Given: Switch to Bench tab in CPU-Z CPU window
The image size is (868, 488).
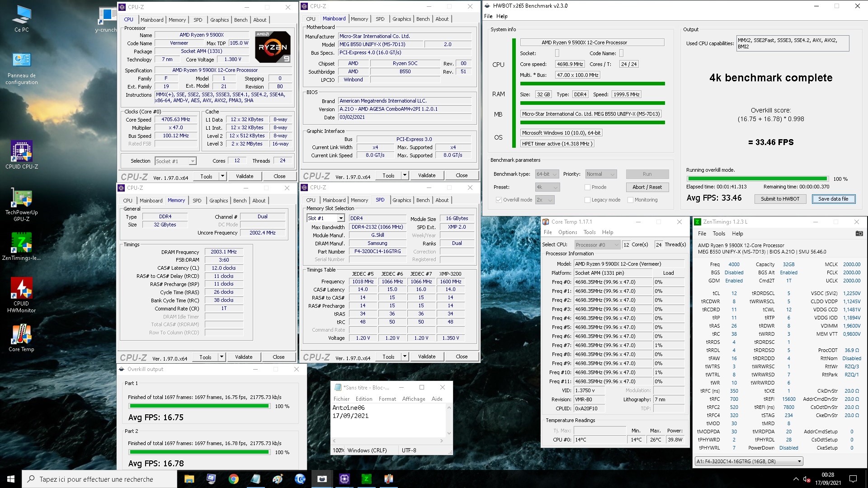Looking at the screenshot, I should [x=241, y=20].
